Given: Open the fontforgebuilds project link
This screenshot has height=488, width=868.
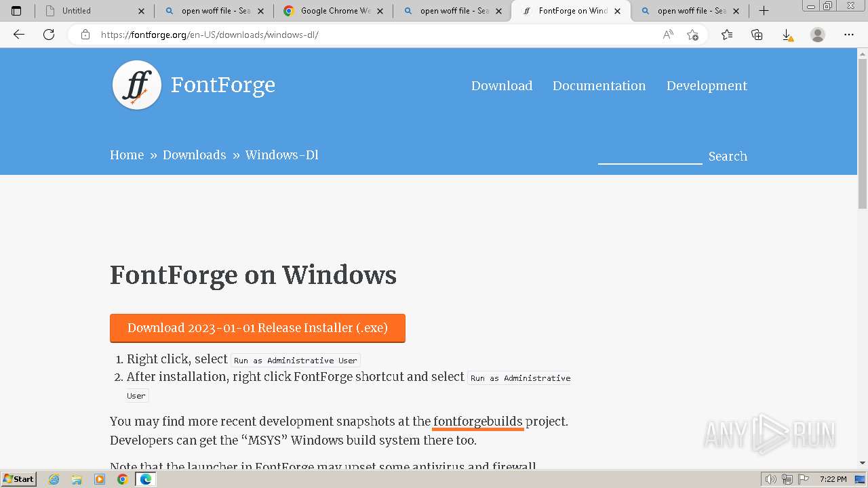Looking at the screenshot, I should [x=478, y=422].
